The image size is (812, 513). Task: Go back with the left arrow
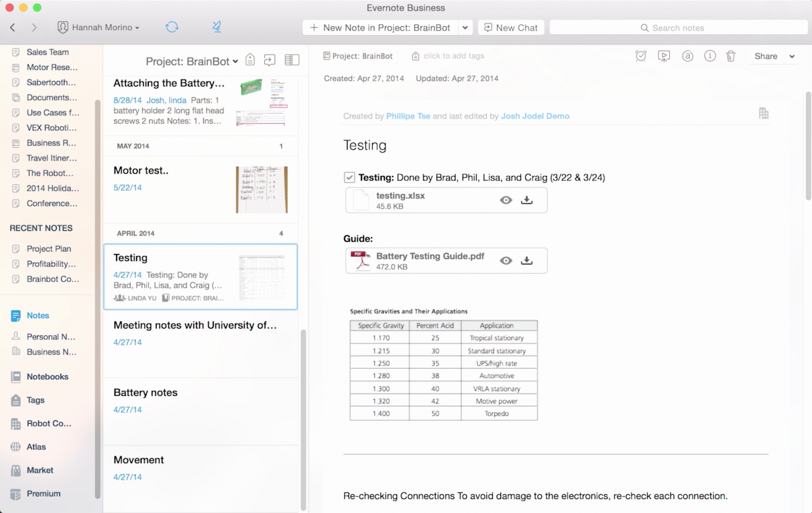pos(13,27)
